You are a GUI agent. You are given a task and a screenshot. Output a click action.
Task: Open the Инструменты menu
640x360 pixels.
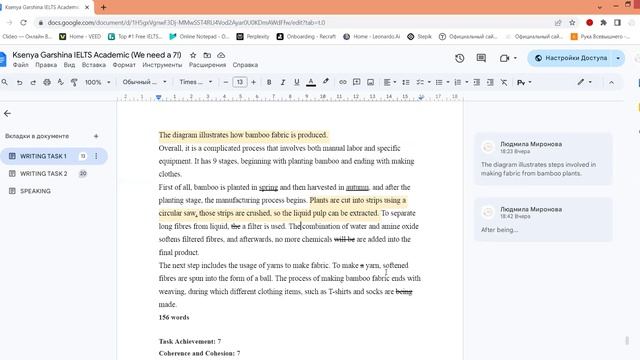pyautogui.click(x=162, y=65)
